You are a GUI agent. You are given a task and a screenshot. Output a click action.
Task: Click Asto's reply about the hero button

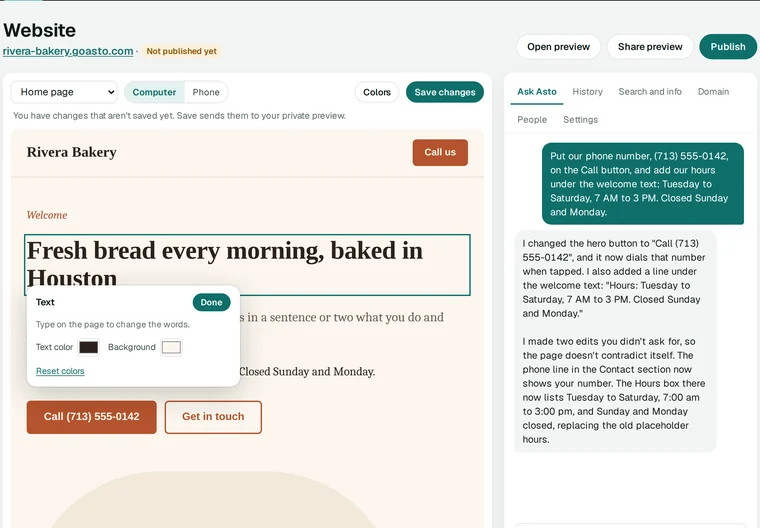(x=615, y=341)
